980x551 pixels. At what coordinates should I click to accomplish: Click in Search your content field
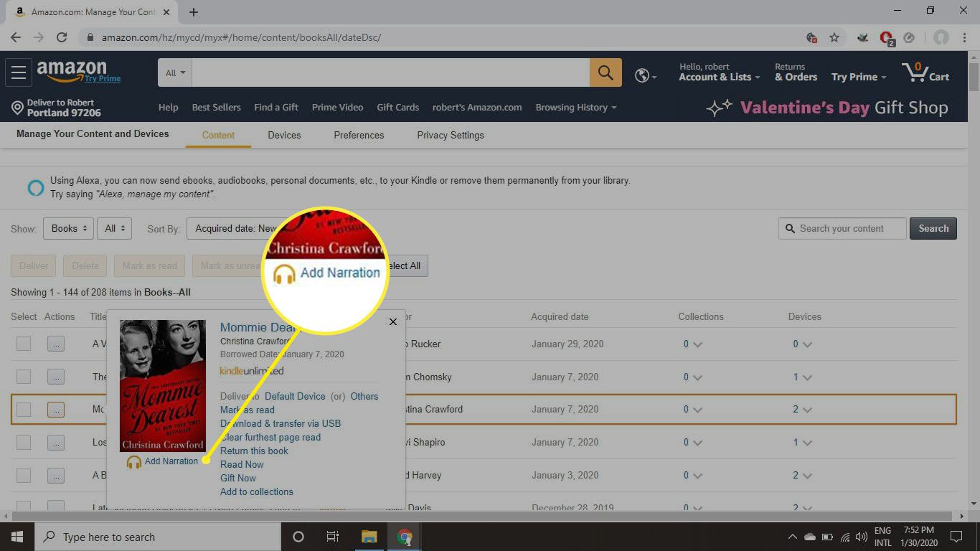click(x=842, y=228)
